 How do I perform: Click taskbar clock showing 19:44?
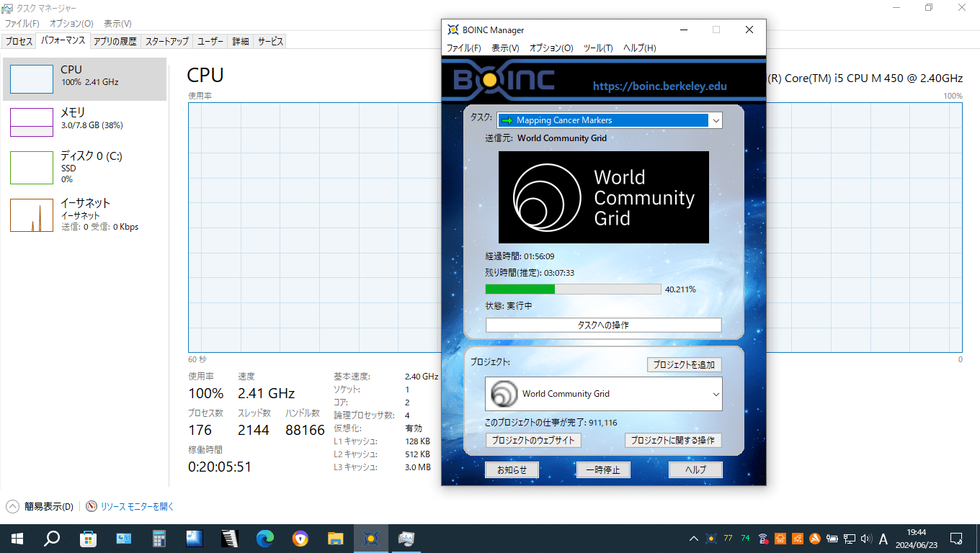coord(916,538)
